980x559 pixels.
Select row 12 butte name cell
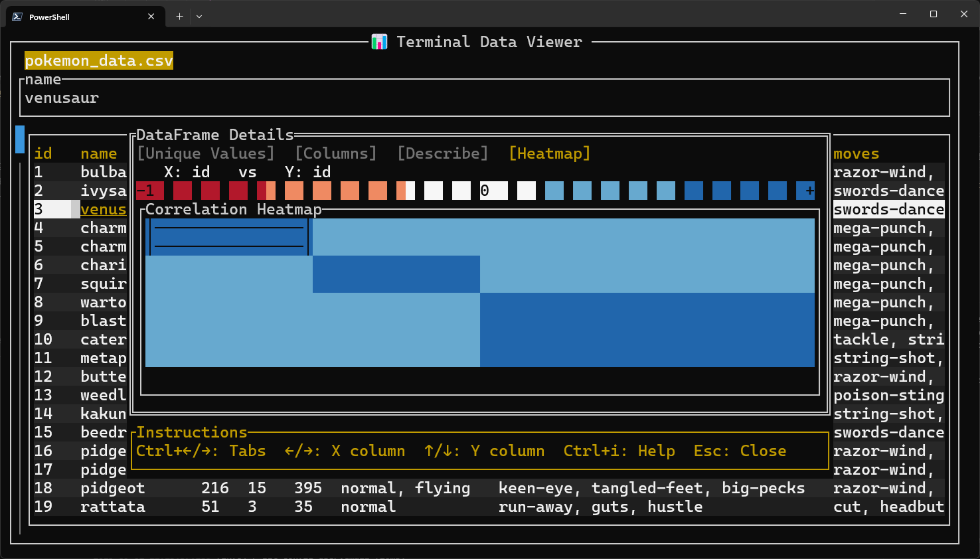click(104, 376)
